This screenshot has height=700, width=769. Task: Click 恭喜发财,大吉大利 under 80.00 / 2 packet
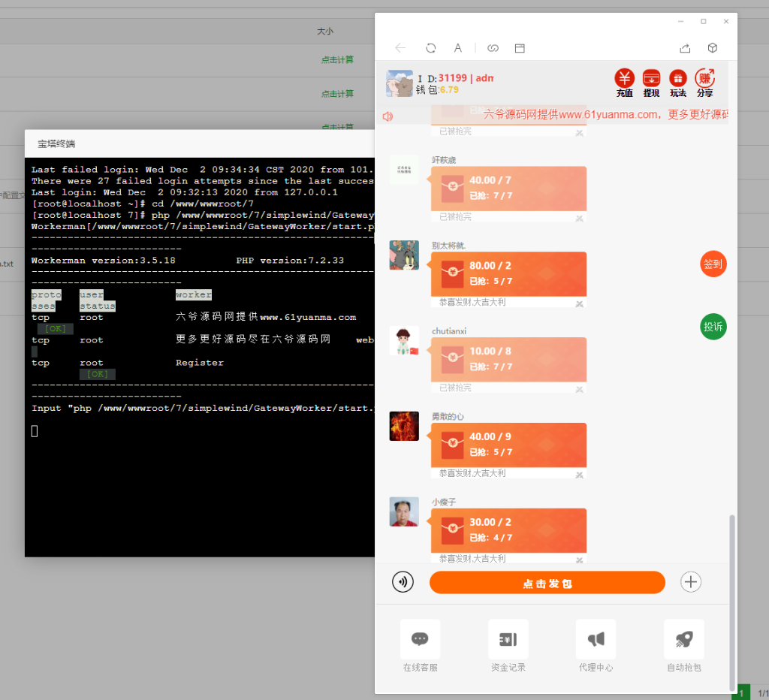click(472, 302)
